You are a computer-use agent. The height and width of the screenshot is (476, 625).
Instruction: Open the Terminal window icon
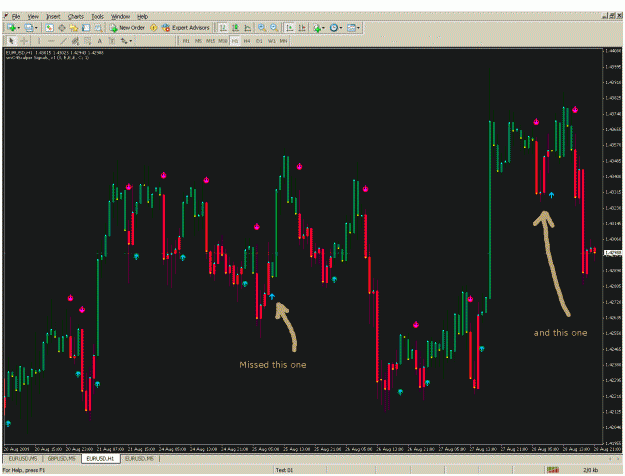pos(86,28)
